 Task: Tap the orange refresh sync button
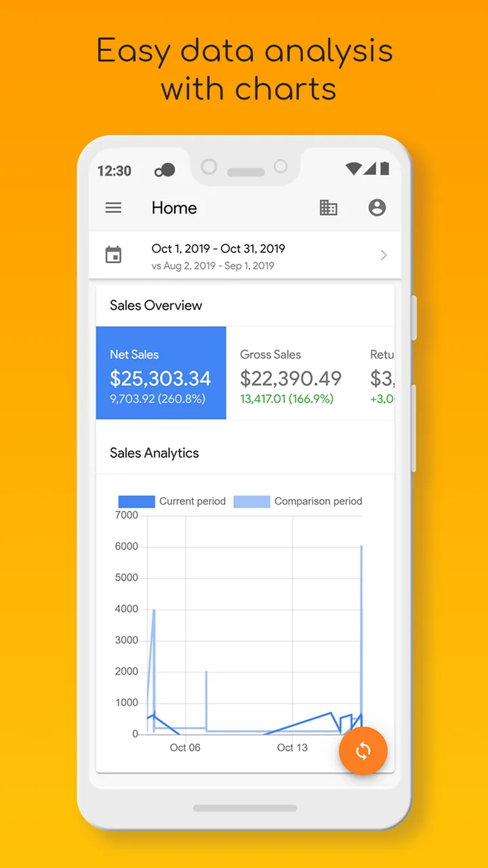(x=363, y=751)
